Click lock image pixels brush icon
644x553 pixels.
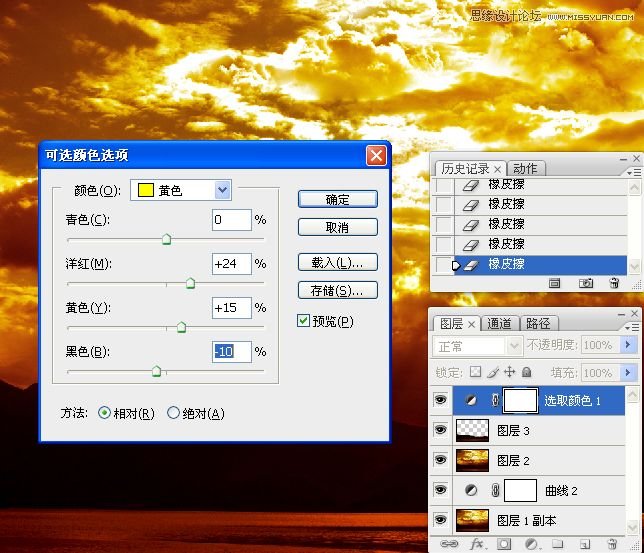pyautogui.click(x=493, y=372)
